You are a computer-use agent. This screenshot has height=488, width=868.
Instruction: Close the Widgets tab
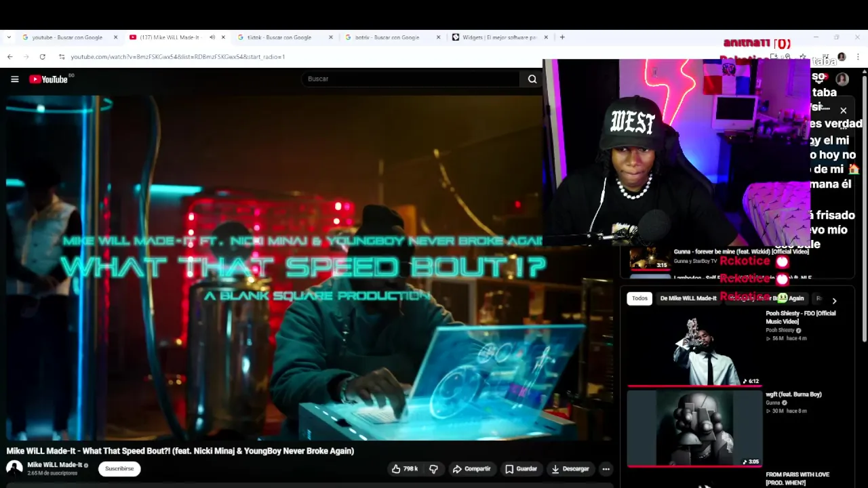[546, 37]
